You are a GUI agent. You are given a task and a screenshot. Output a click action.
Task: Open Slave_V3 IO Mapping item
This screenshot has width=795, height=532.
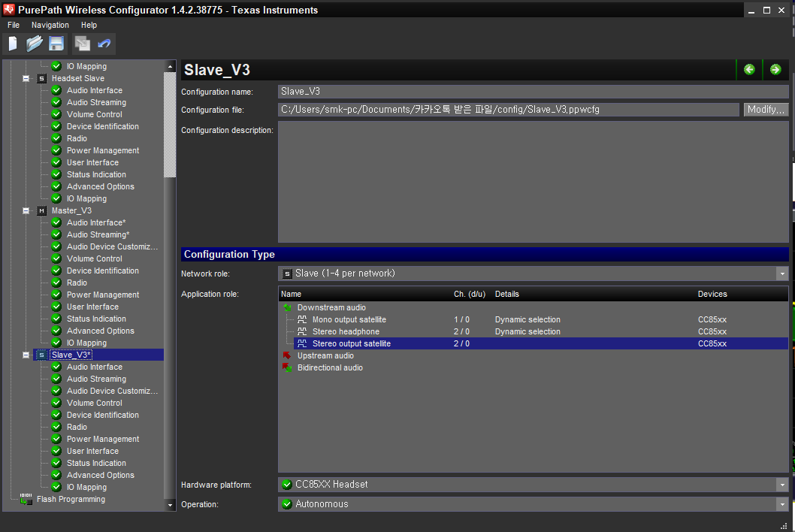86,488
